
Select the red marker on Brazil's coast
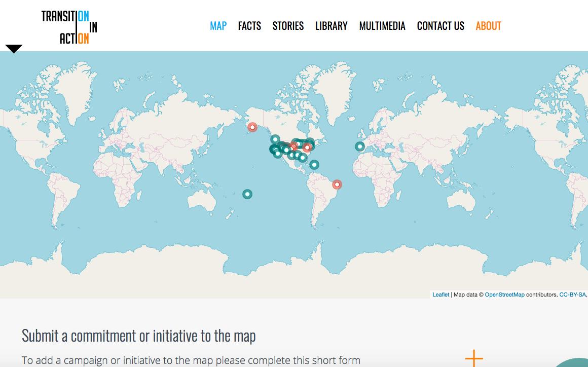[337, 185]
